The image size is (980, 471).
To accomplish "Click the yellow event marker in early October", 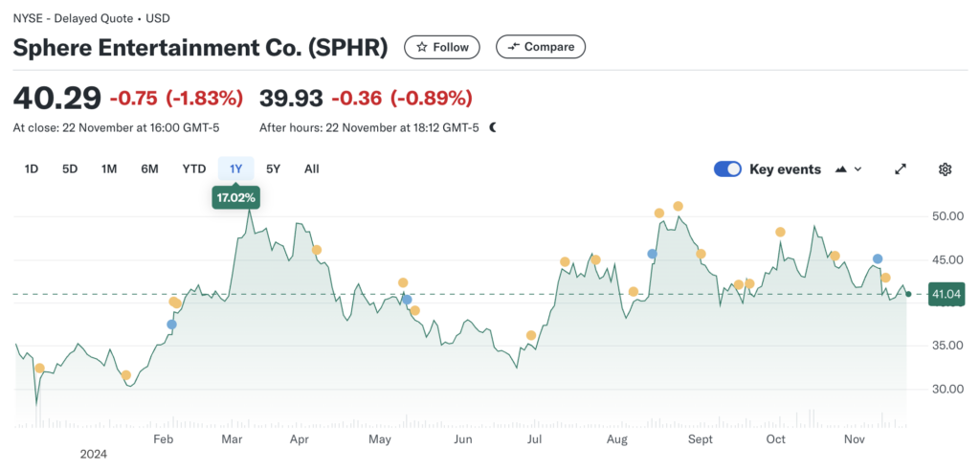I will click(780, 232).
